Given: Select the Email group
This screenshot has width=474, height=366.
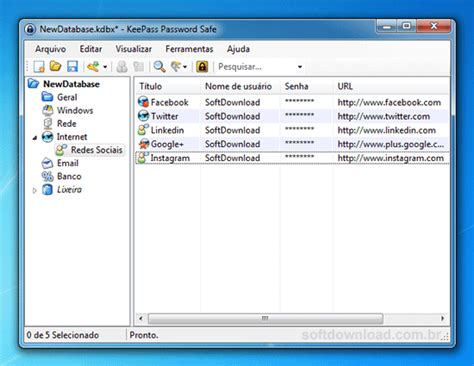Looking at the screenshot, I should point(68,163).
